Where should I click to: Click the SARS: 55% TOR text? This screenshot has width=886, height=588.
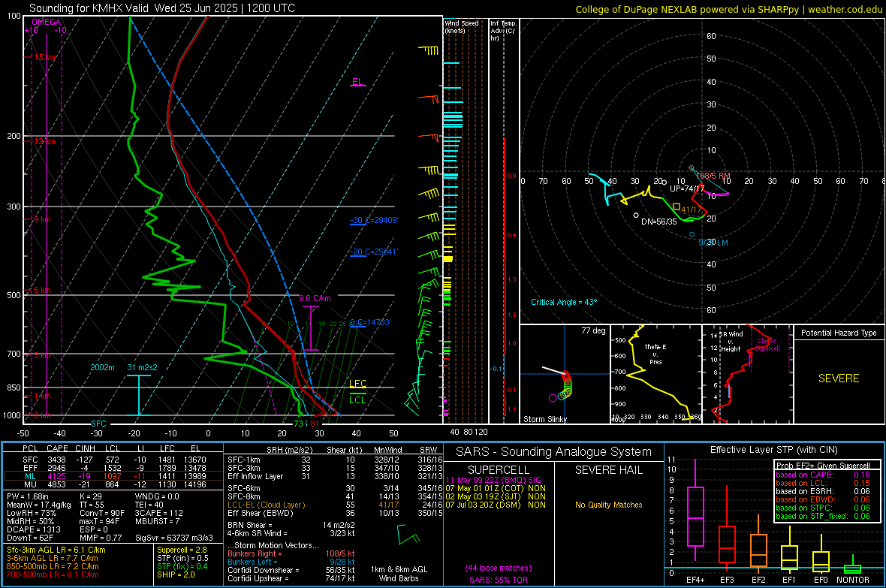(x=499, y=580)
